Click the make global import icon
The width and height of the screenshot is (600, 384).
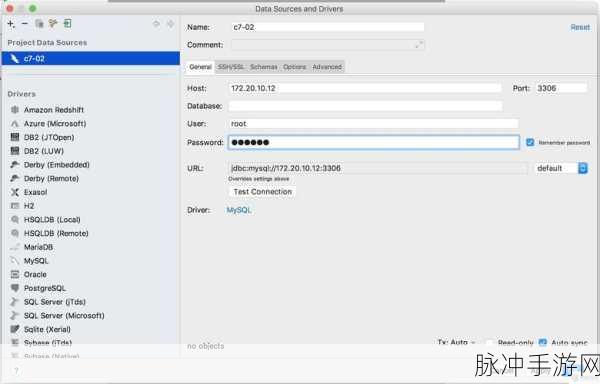point(67,24)
